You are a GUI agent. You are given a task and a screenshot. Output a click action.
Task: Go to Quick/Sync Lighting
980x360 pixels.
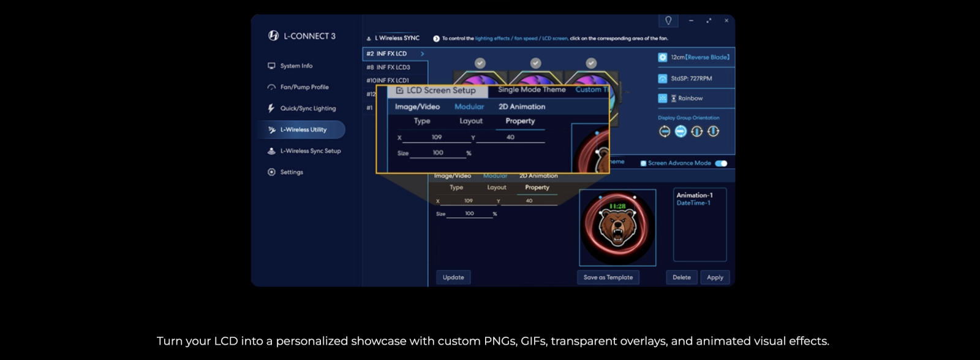coord(308,109)
